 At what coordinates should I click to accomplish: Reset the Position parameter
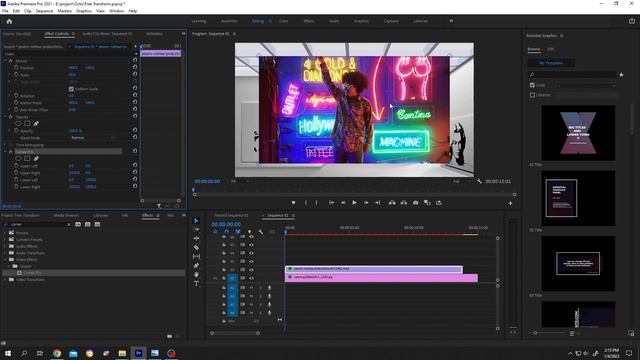pos(135,67)
